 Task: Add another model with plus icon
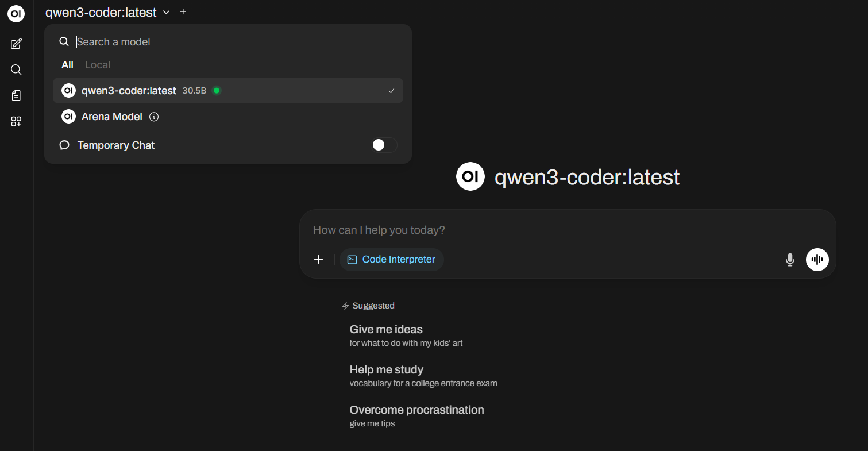pyautogui.click(x=183, y=11)
